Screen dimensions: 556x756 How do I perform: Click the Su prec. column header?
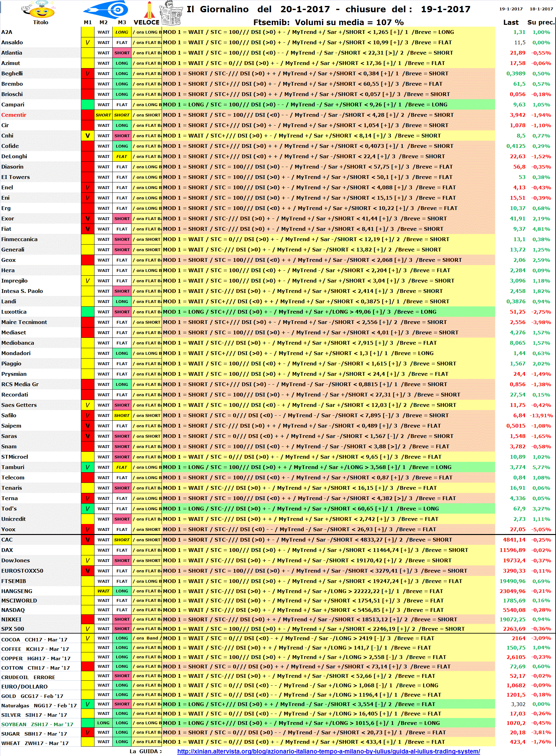pyautogui.click(x=541, y=22)
